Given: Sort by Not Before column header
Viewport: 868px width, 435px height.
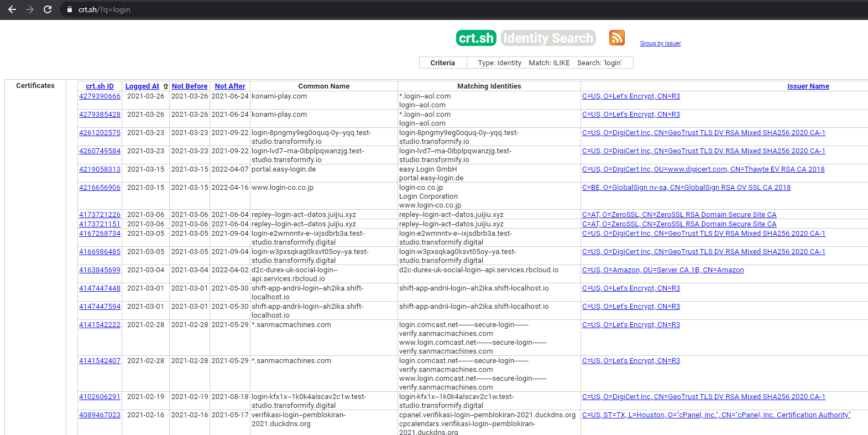Looking at the screenshot, I should click(190, 86).
